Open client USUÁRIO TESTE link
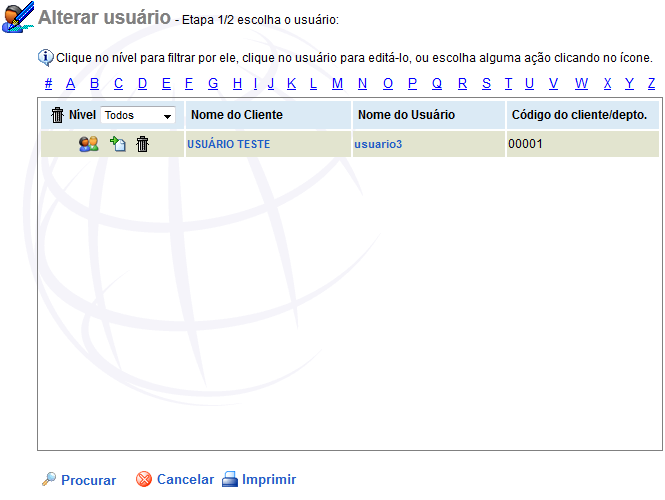 coord(229,144)
